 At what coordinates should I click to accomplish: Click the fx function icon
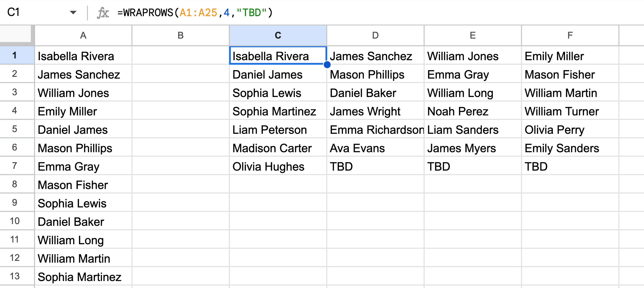click(103, 13)
